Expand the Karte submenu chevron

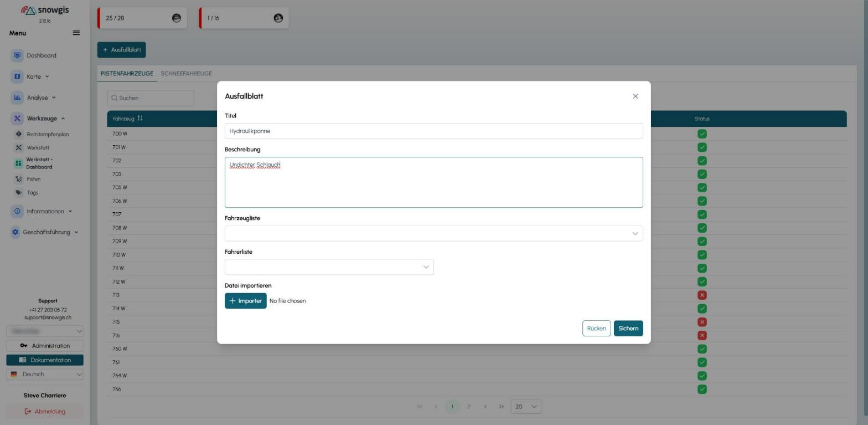[47, 76]
